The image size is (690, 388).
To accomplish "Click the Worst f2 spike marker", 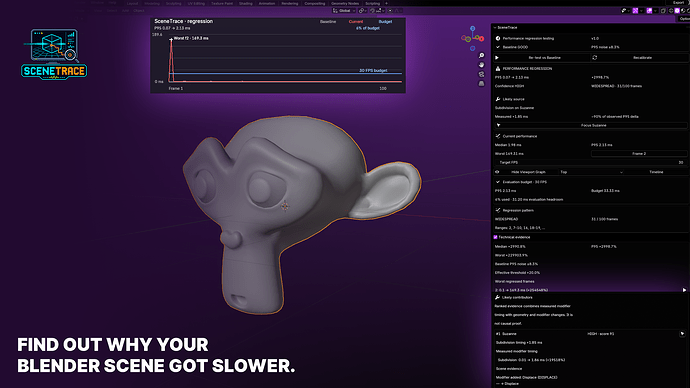I will 171,40.
